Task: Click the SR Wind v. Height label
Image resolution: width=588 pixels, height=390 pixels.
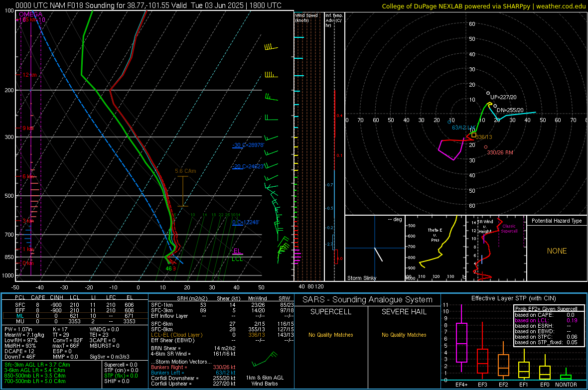Action: pyautogui.click(x=485, y=227)
